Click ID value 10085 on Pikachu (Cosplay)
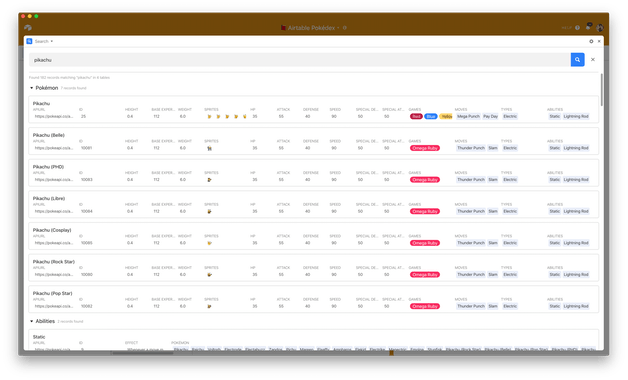 pyautogui.click(x=87, y=243)
